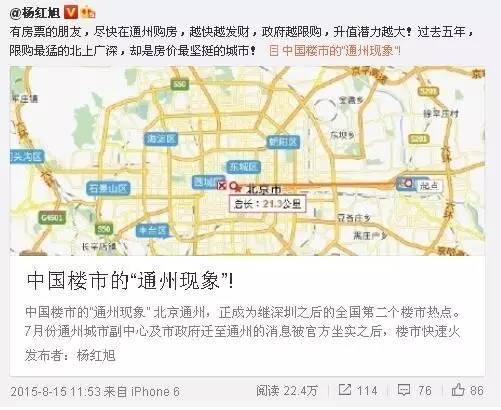Click the 阅读 22.4万 read count

click(287, 390)
